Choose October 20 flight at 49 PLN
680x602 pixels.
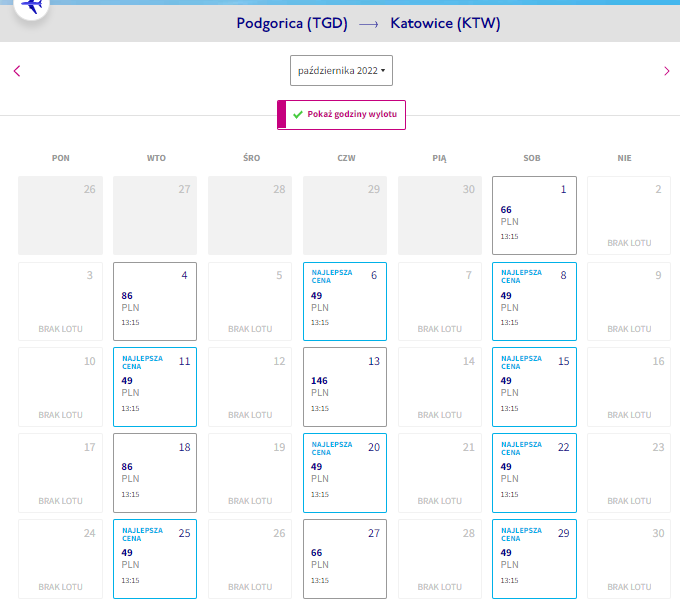(345, 473)
